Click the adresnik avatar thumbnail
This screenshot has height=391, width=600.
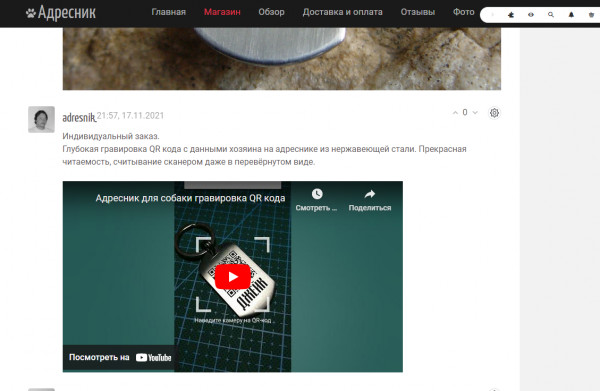[x=41, y=119]
